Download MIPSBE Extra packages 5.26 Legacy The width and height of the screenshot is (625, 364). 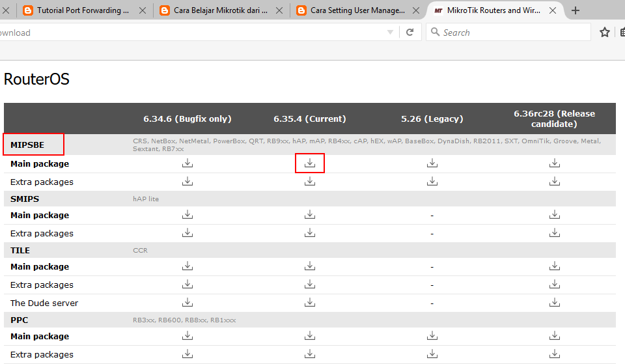pyautogui.click(x=432, y=182)
